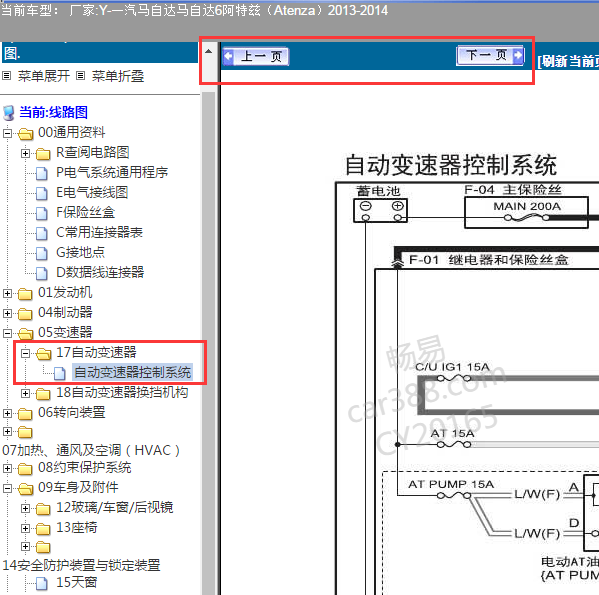Click the list icon before 菜单展开
This screenshot has height=595, width=599.
tap(6, 76)
